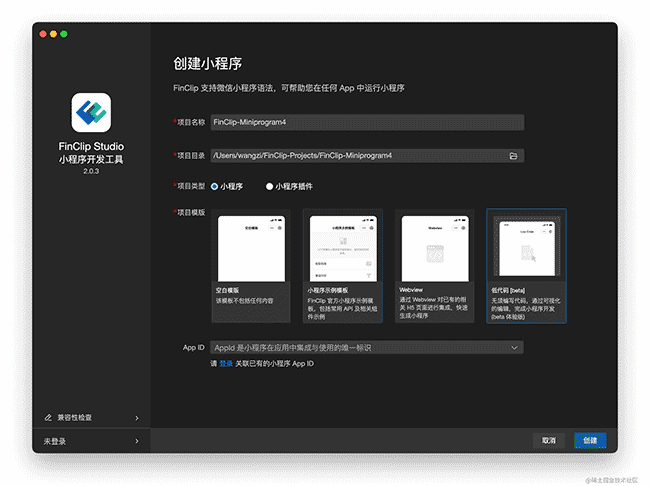The width and height of the screenshot is (650, 486).
Task: Click the compatibility check pencil icon
Action: 48,418
